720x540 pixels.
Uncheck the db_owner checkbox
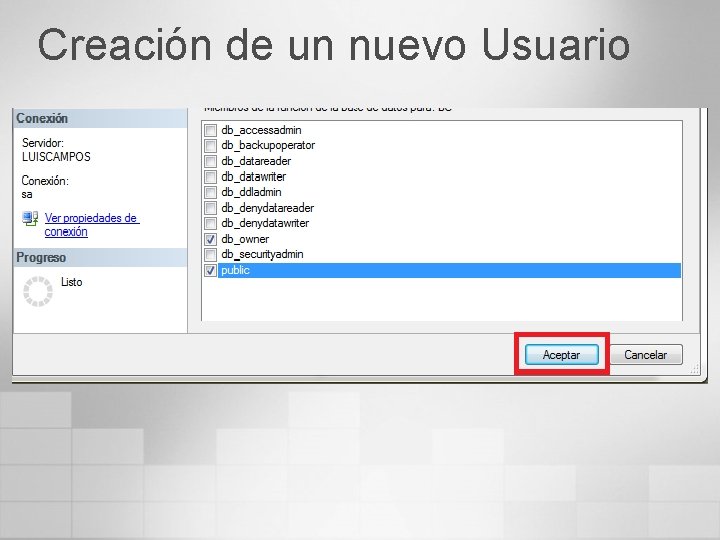coord(210,239)
